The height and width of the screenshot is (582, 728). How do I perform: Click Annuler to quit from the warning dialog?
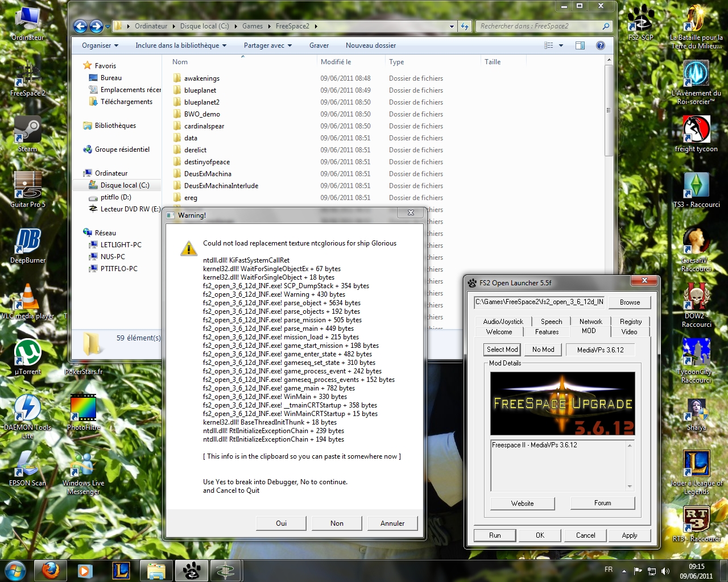click(x=392, y=523)
